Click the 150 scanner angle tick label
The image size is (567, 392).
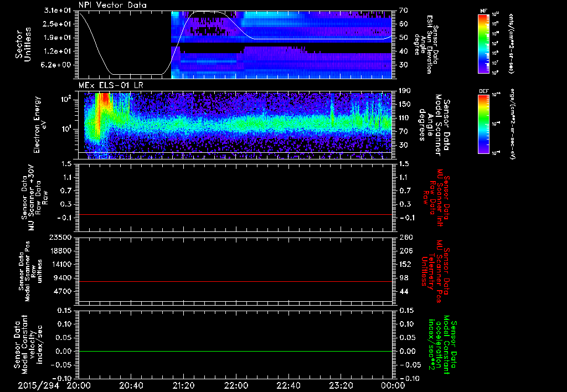pyautogui.click(x=405, y=104)
